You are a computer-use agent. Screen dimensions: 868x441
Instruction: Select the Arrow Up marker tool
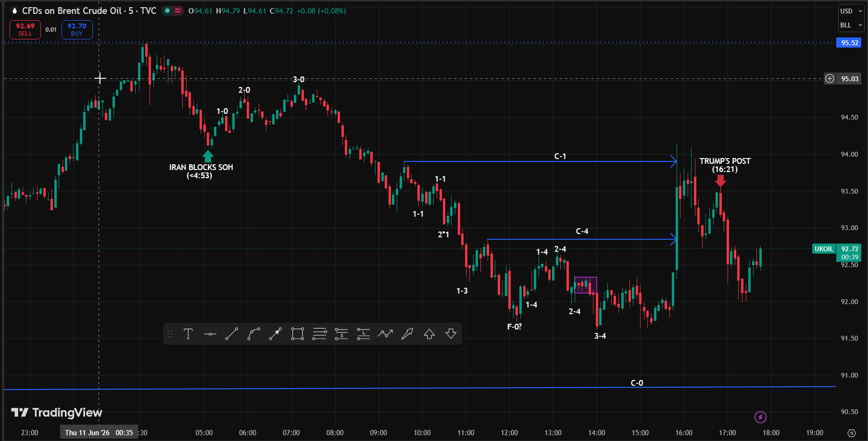coord(429,334)
